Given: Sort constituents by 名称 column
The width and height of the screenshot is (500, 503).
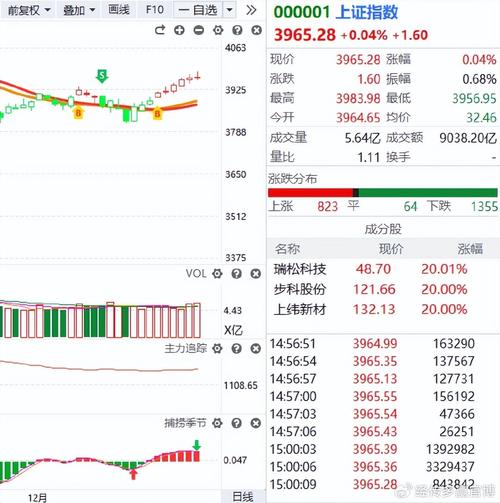Looking at the screenshot, I should click(x=287, y=249).
